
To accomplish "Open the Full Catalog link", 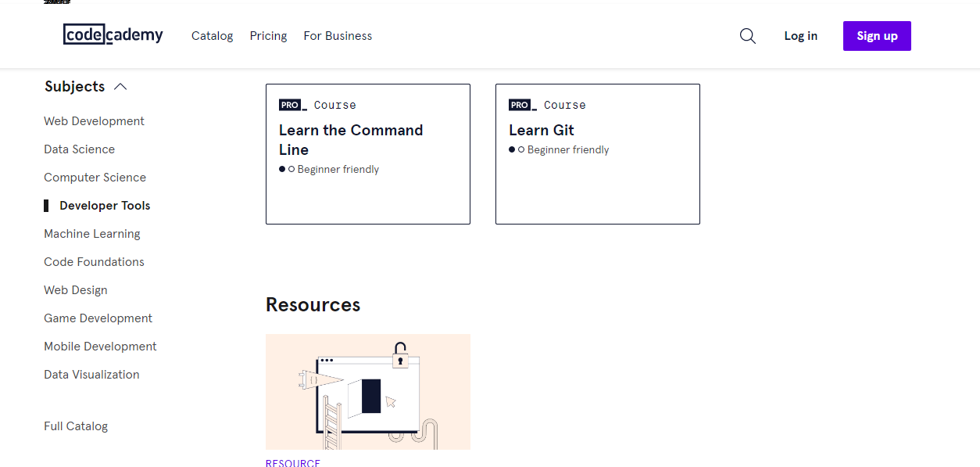I will click(76, 426).
